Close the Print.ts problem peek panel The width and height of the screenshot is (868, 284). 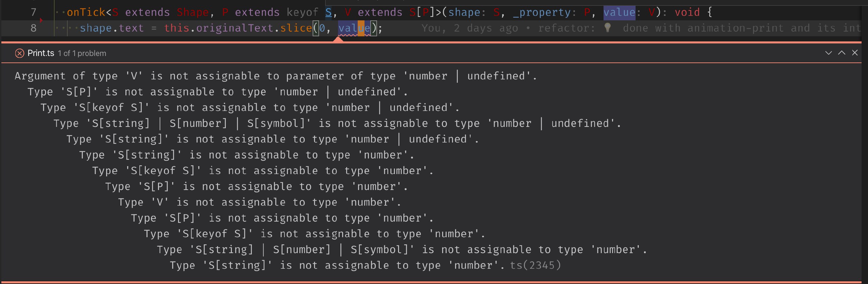pos(855,53)
